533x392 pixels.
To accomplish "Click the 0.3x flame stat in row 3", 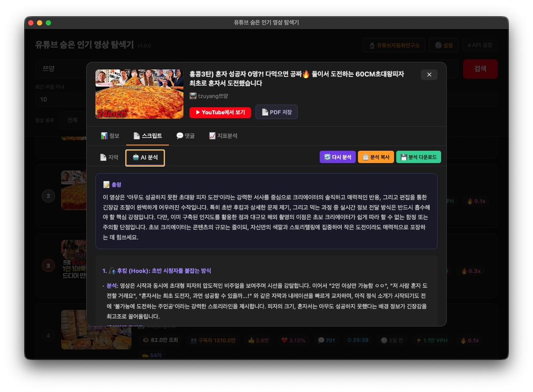I will (x=470, y=271).
